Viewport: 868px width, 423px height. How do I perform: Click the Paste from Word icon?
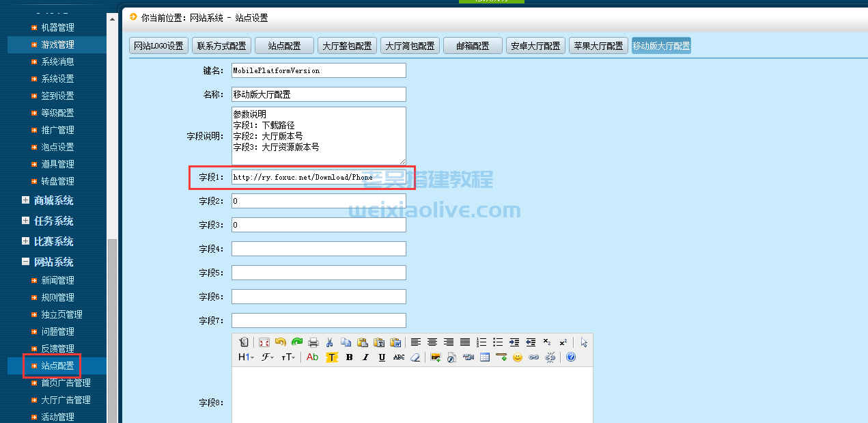395,343
